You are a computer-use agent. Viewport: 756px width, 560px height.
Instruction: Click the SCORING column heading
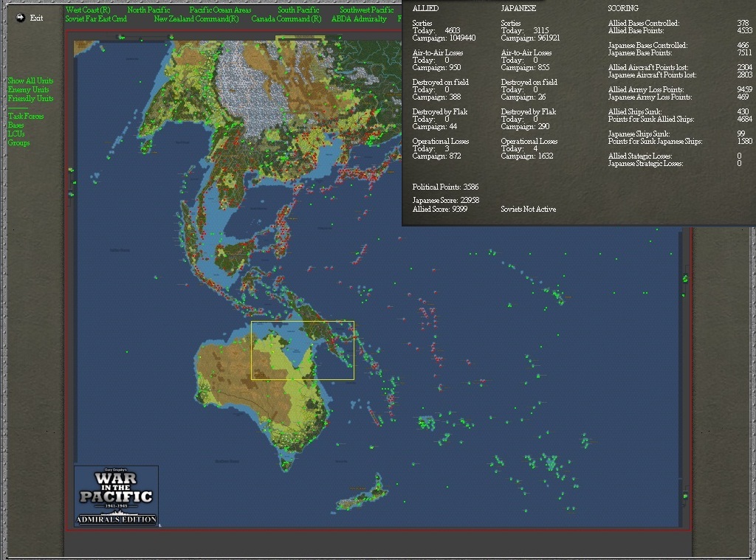623,8
